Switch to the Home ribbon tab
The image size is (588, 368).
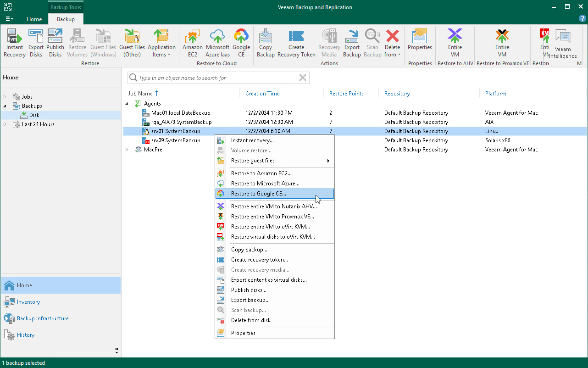click(34, 19)
